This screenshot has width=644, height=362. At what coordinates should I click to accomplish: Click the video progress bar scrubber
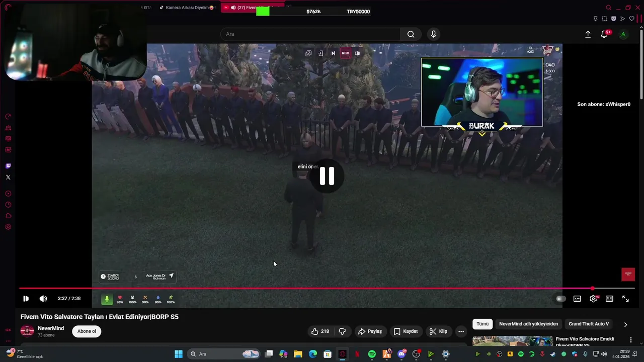593,289
